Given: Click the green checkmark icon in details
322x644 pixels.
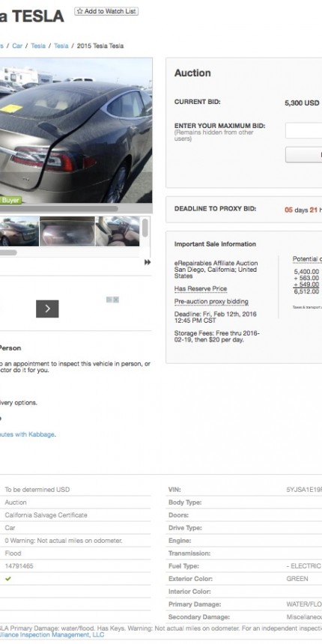Looking at the screenshot, I should click(7, 579).
